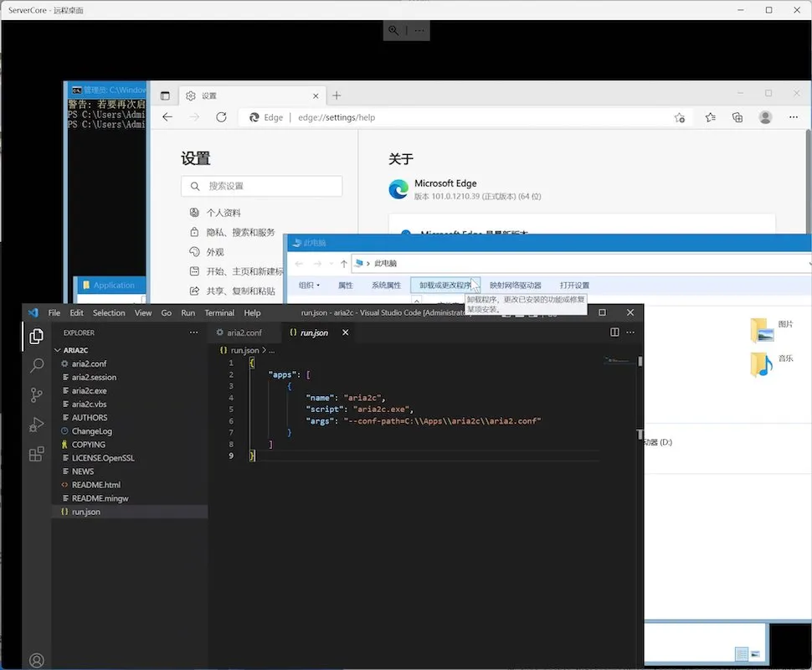
Task: Click the 搜索设置 search field
Action: pyautogui.click(x=261, y=186)
